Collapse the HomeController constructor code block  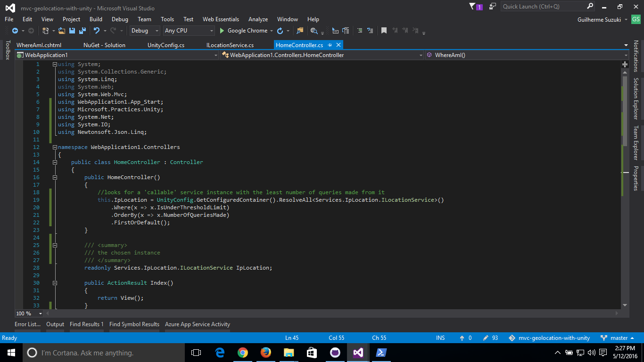point(55,177)
